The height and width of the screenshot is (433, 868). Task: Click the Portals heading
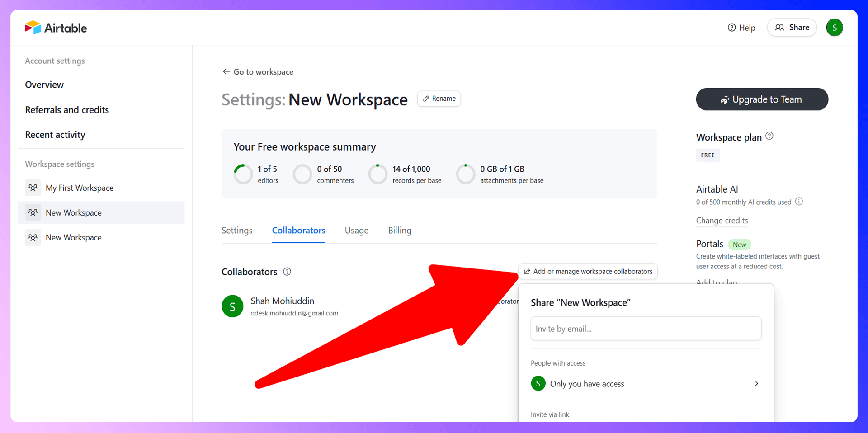tap(710, 244)
